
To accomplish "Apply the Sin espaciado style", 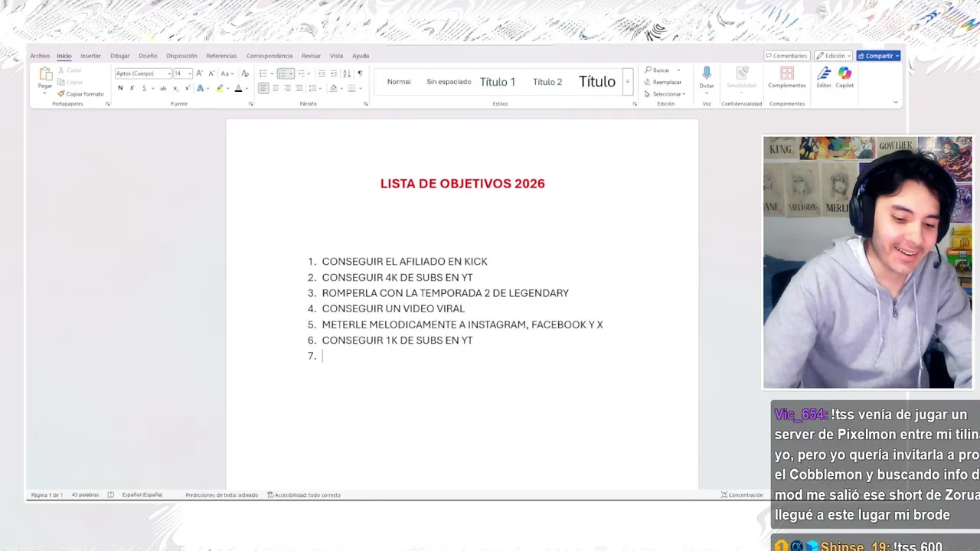I will coord(449,82).
